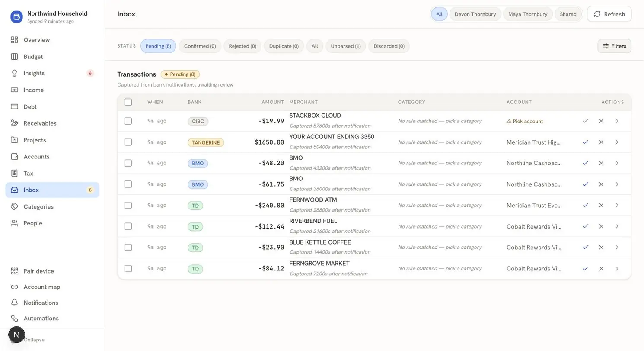644x351 pixels.
Task: Reject the FERNWOOD ATM transaction
Action: [601, 205]
